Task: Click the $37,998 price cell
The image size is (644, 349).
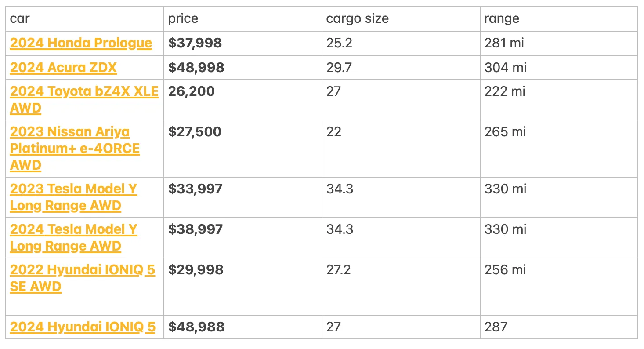Action: 195,43
